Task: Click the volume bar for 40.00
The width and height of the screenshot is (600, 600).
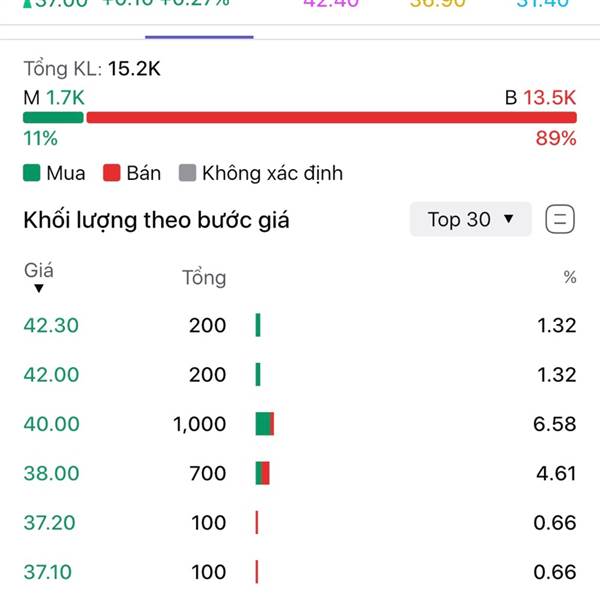Action: coord(265,424)
